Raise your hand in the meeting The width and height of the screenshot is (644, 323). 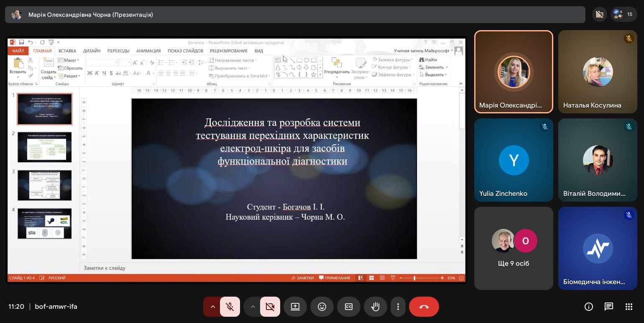pos(376,307)
